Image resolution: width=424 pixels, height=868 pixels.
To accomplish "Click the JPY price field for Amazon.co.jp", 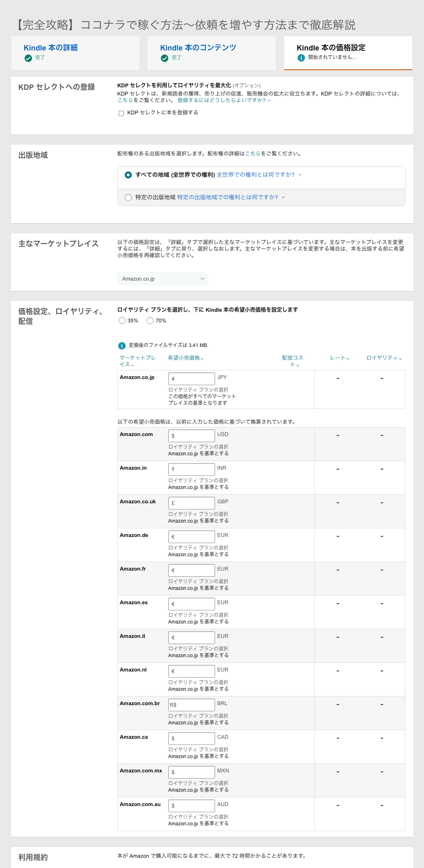I will tap(192, 379).
